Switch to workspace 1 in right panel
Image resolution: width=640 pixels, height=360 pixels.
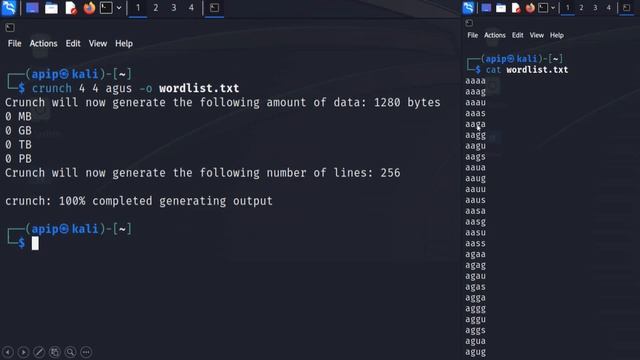point(567,8)
